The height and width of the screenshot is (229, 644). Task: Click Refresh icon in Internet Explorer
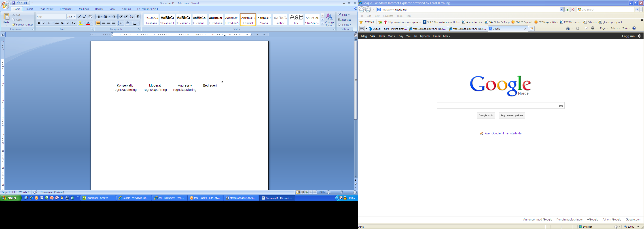567,9
